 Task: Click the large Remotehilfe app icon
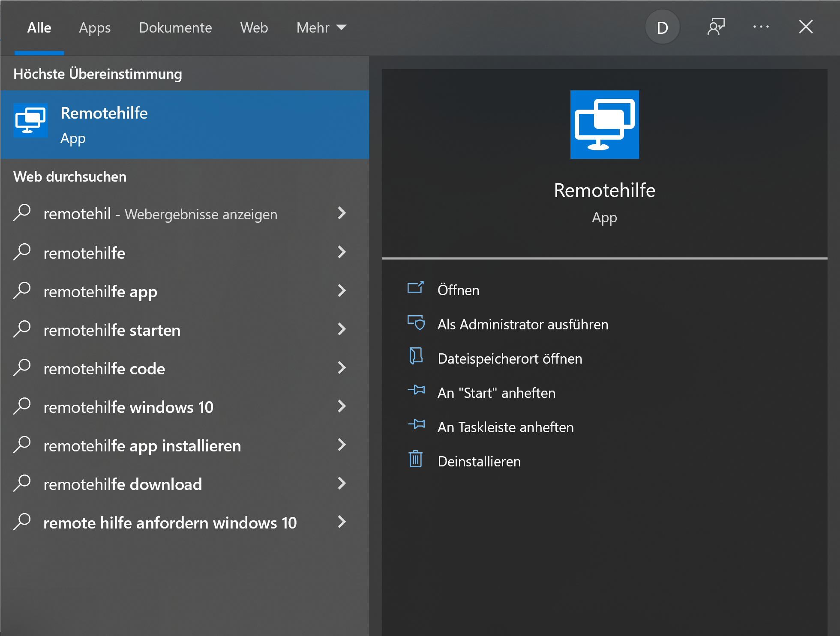[x=604, y=125]
